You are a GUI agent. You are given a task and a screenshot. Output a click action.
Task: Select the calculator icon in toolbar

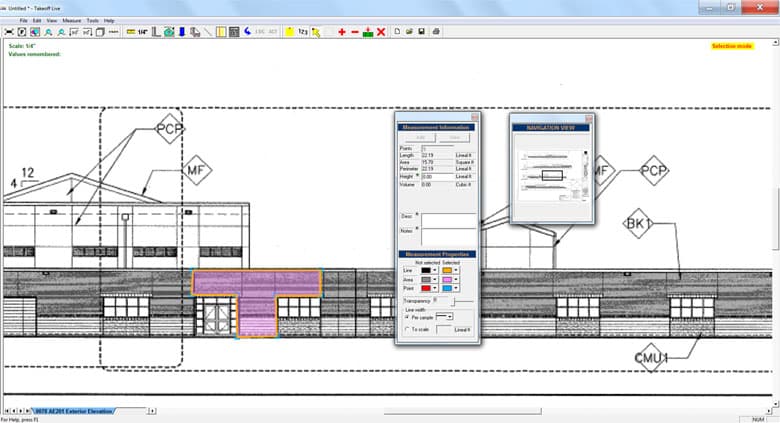[x=233, y=32]
